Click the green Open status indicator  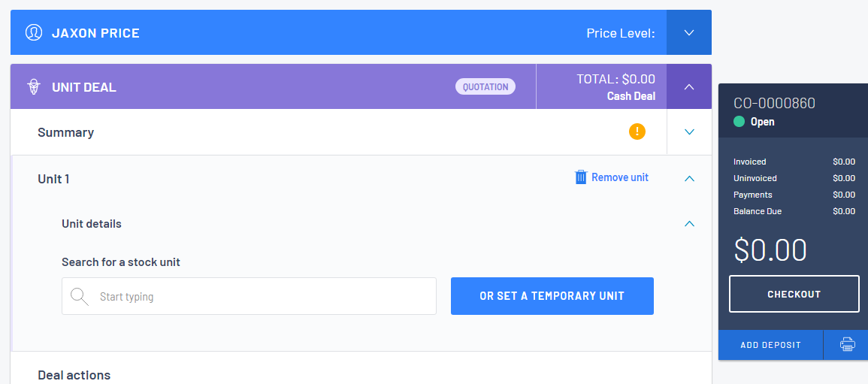[739, 122]
